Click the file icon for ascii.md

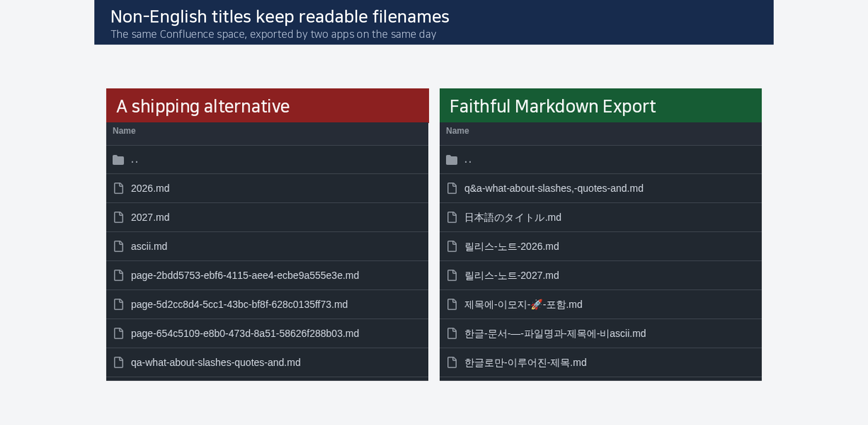tap(118, 246)
